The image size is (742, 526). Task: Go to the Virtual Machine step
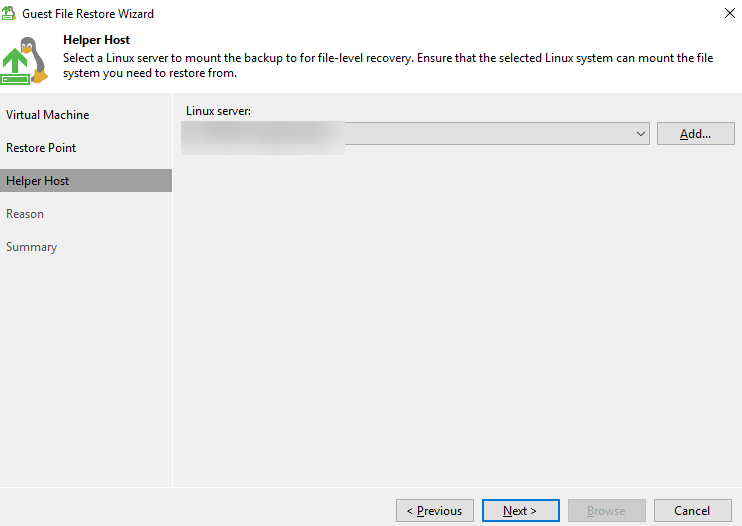[47, 115]
